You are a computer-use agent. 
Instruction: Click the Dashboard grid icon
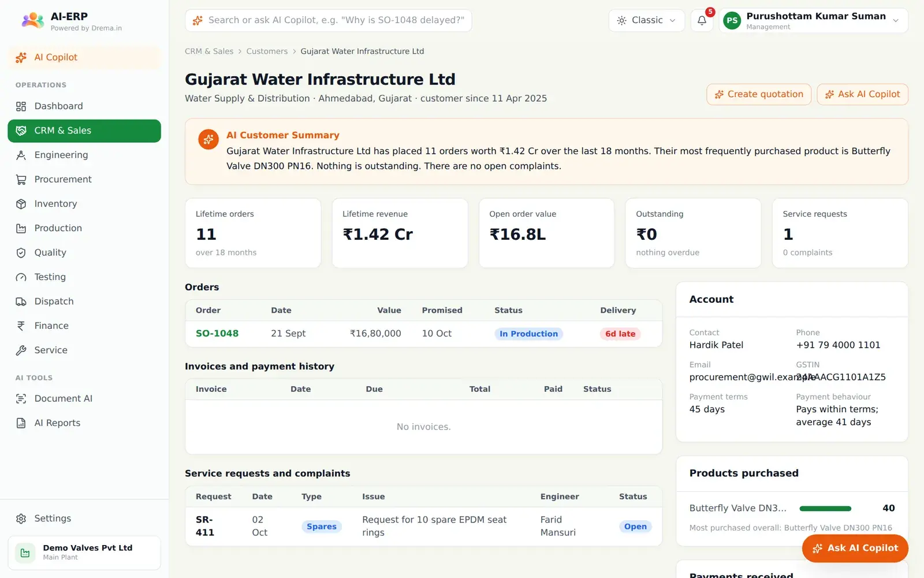pos(21,106)
